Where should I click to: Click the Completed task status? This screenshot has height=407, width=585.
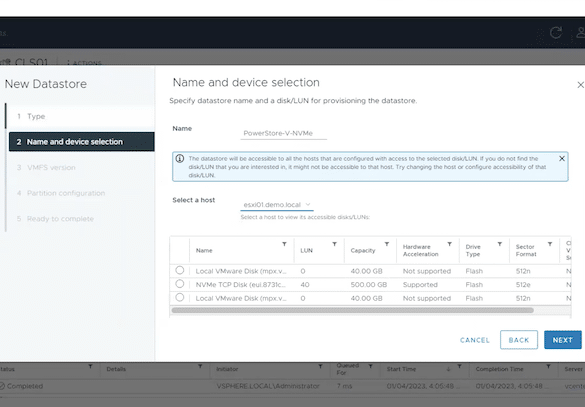click(x=25, y=386)
